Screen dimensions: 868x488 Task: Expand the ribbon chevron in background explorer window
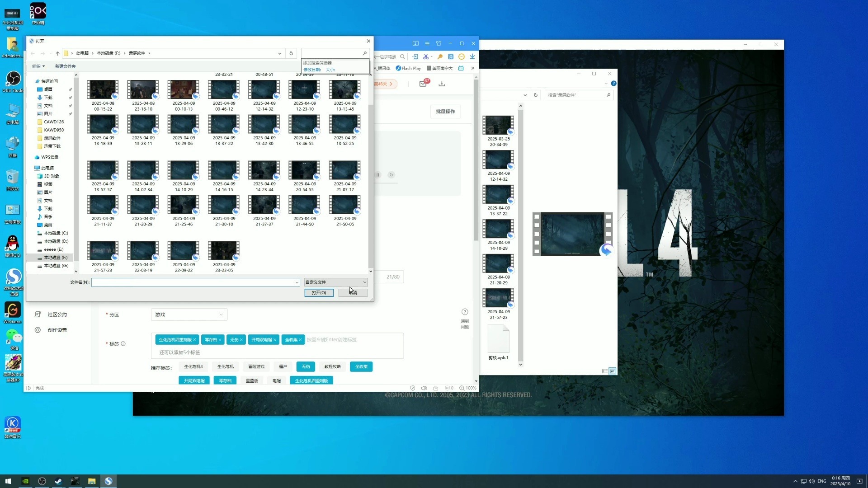tap(606, 83)
